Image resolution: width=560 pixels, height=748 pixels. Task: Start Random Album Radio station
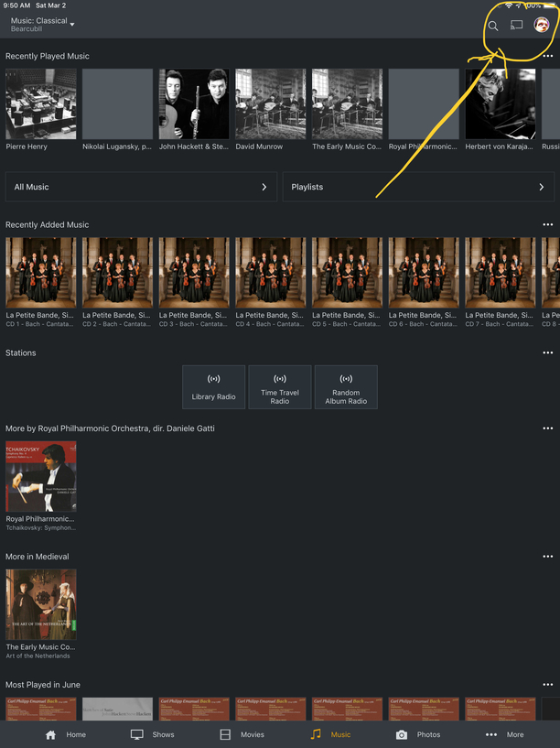346,387
